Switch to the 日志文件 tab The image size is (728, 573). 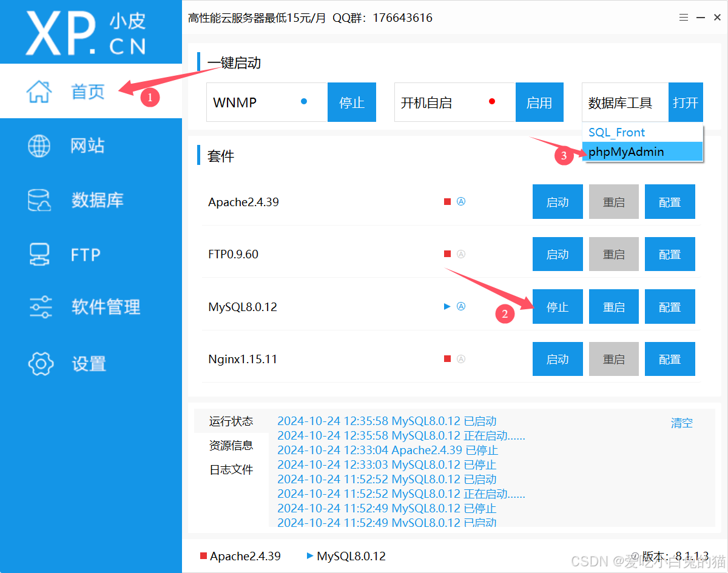coord(231,469)
